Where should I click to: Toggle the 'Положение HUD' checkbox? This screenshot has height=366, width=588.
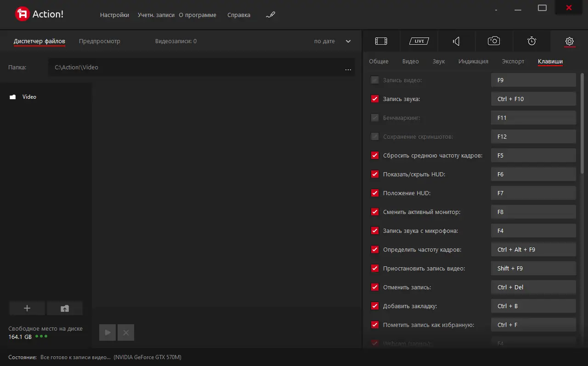click(x=375, y=193)
